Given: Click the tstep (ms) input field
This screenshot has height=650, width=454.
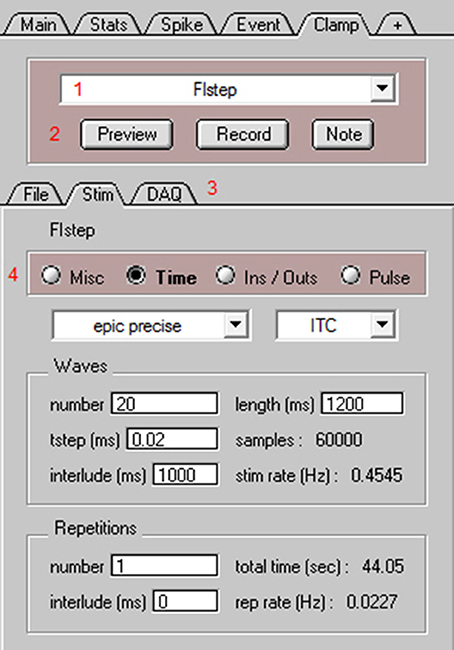Looking at the screenshot, I should [x=172, y=439].
